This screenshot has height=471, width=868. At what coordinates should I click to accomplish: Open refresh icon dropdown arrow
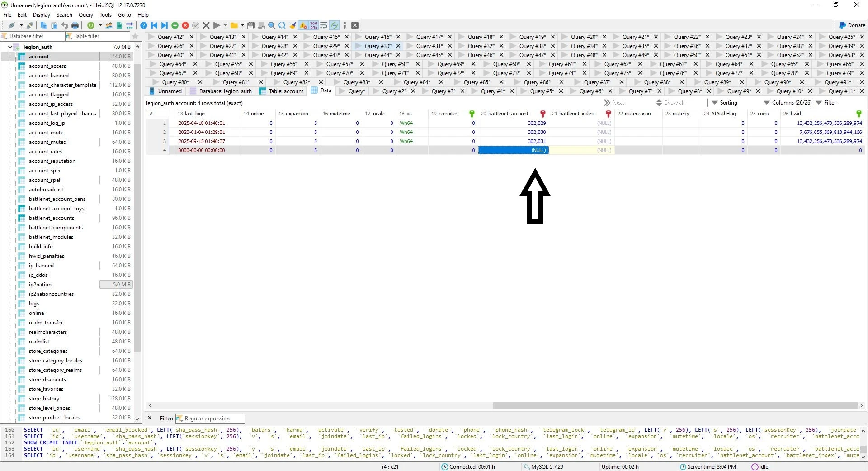(100, 25)
